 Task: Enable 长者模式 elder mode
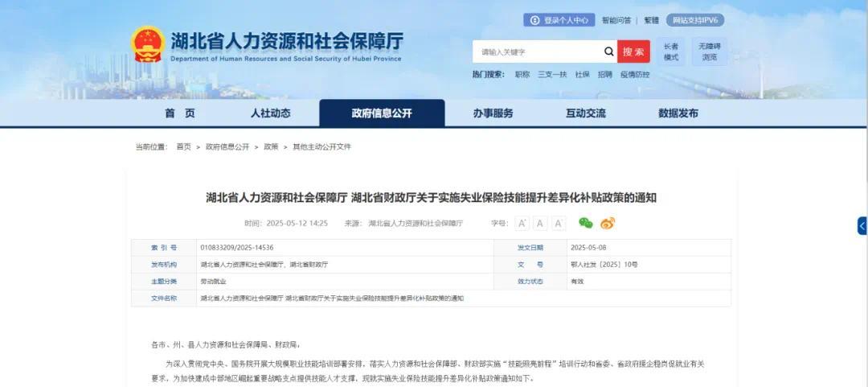[x=671, y=51]
